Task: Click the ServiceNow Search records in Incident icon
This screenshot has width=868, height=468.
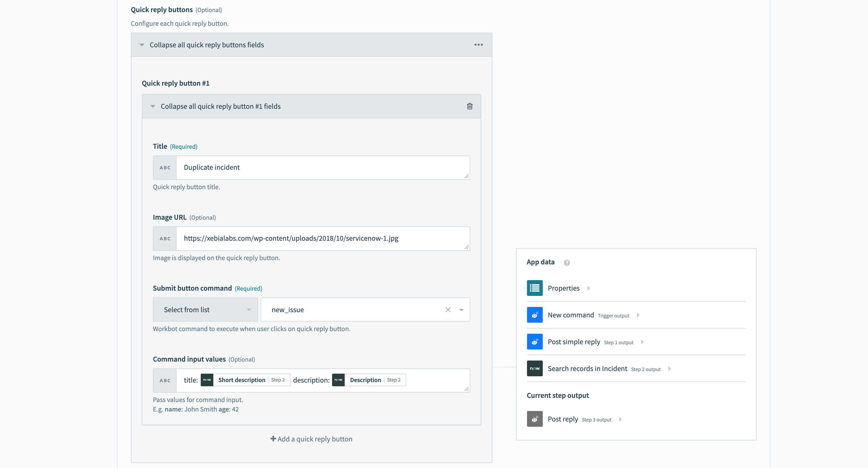Action: pyautogui.click(x=534, y=369)
